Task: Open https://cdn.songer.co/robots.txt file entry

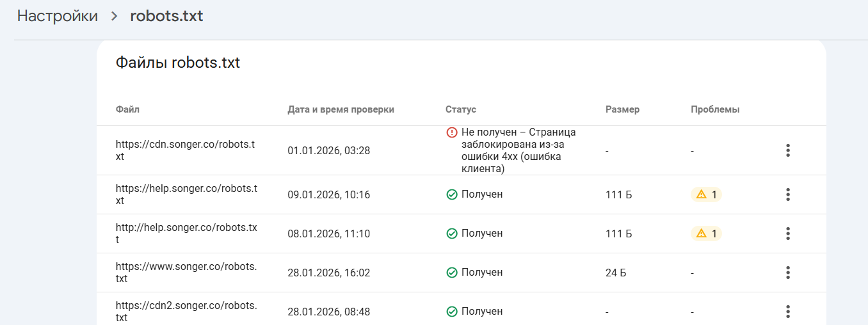Action: [x=186, y=150]
